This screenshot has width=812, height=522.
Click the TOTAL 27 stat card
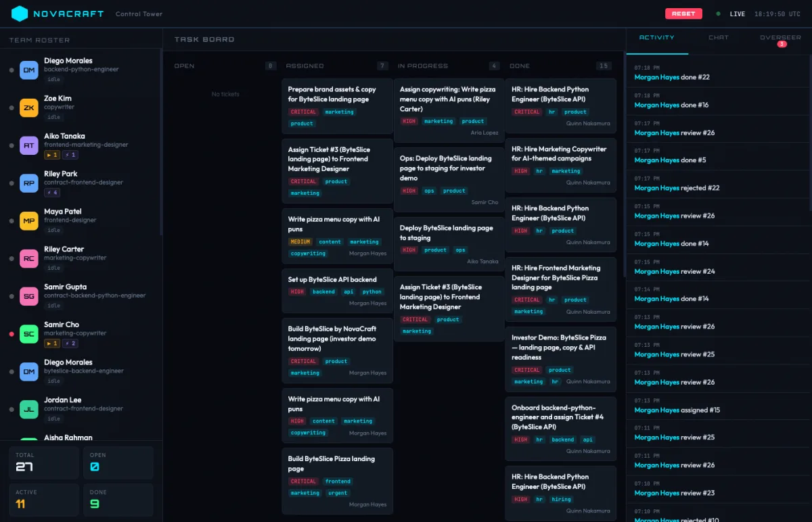point(44,462)
